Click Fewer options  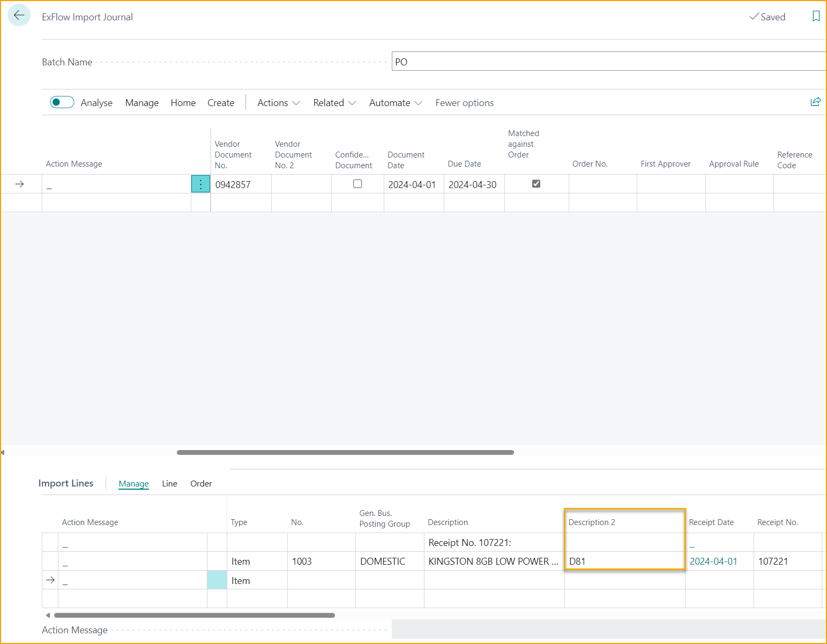coord(464,103)
